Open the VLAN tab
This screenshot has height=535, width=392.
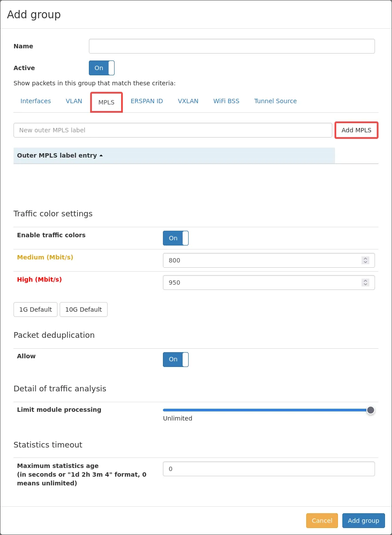click(x=74, y=101)
